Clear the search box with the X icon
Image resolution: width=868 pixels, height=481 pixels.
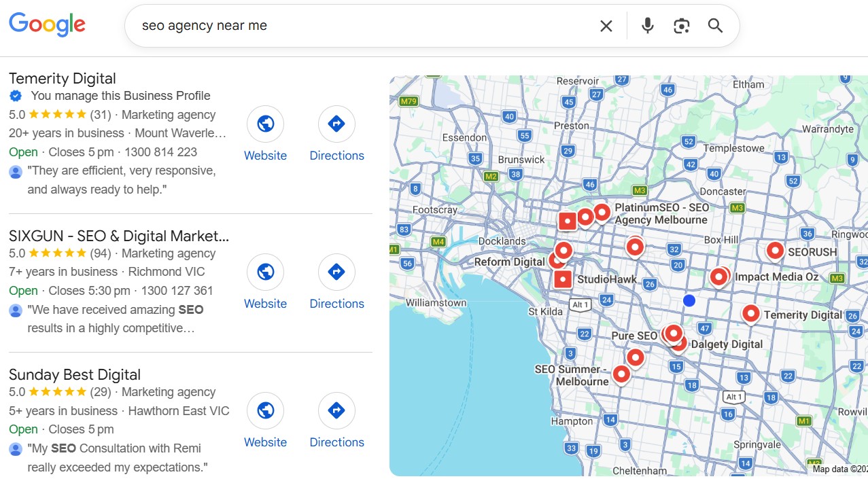(606, 26)
